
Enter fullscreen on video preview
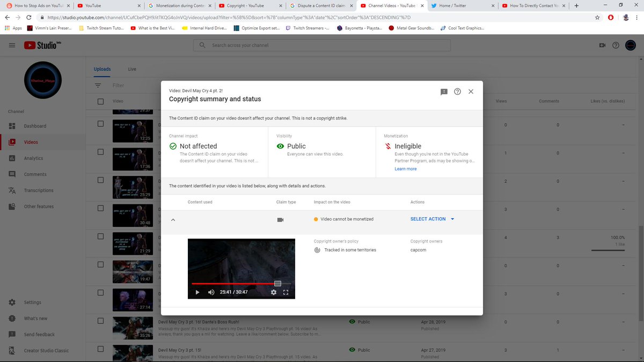pos(286,292)
